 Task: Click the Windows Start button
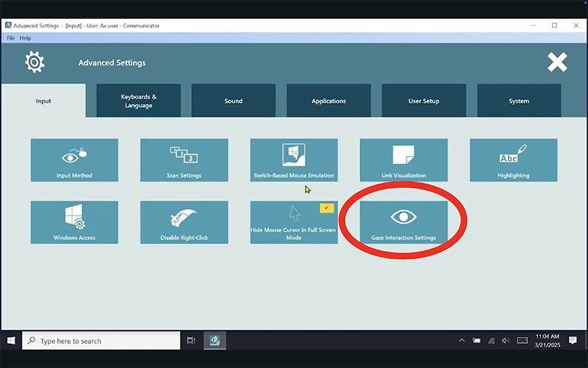click(x=11, y=341)
